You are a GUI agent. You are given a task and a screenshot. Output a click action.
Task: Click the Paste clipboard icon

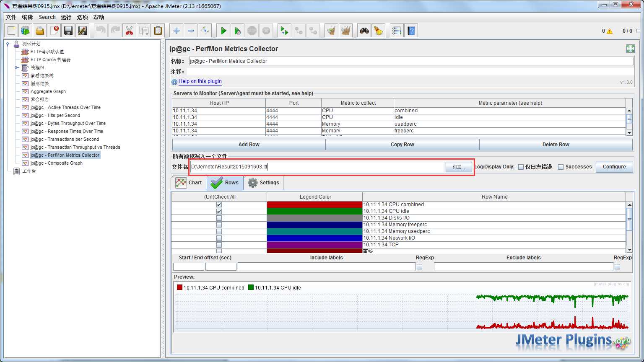pyautogui.click(x=158, y=31)
